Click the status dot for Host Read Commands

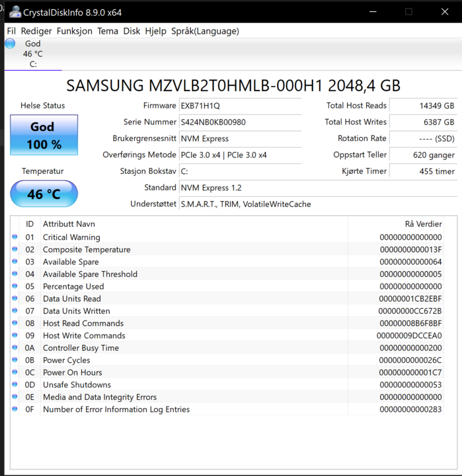coord(15,323)
